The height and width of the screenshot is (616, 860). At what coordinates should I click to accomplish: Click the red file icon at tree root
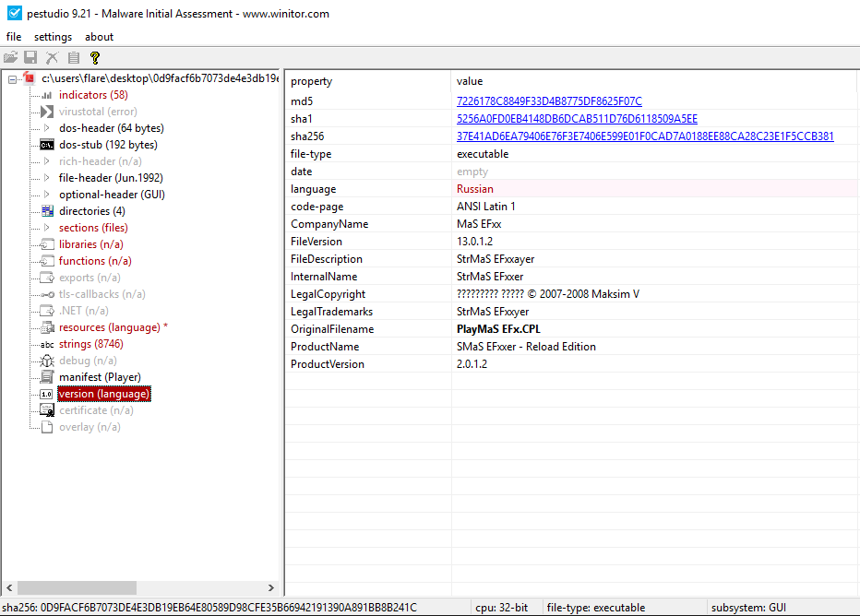click(x=30, y=78)
